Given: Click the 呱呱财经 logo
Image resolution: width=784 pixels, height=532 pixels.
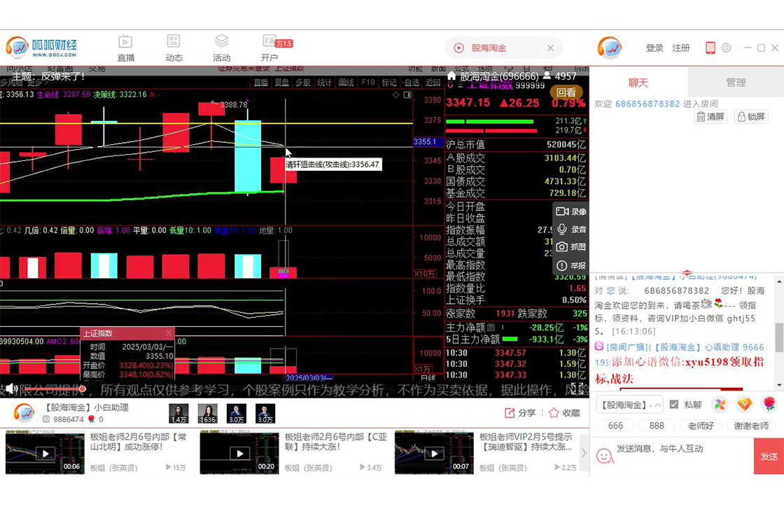Looking at the screenshot, I should (41, 48).
